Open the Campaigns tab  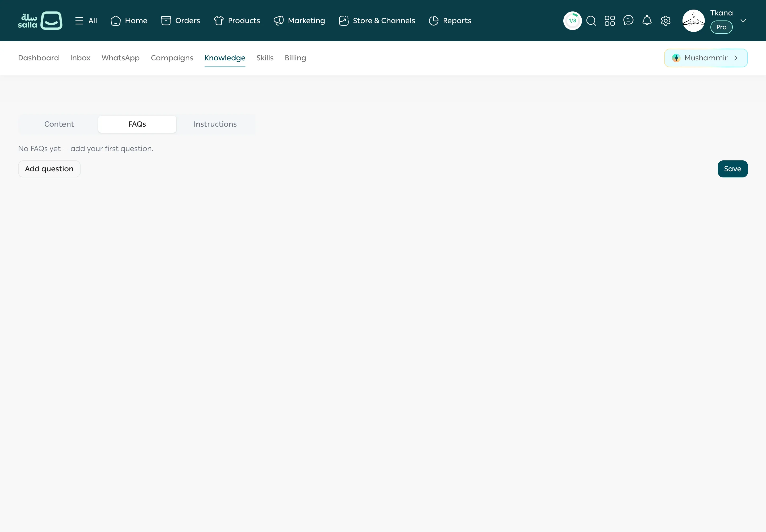(x=172, y=58)
